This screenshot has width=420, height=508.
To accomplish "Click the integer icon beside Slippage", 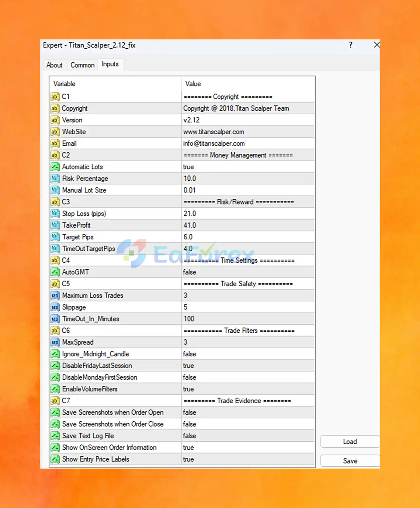I will click(x=55, y=307).
